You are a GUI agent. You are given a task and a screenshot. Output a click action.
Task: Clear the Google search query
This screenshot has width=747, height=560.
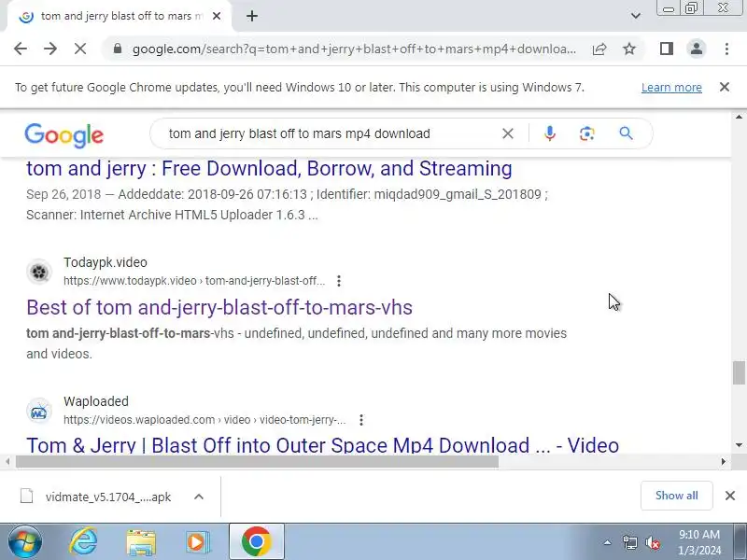508,133
